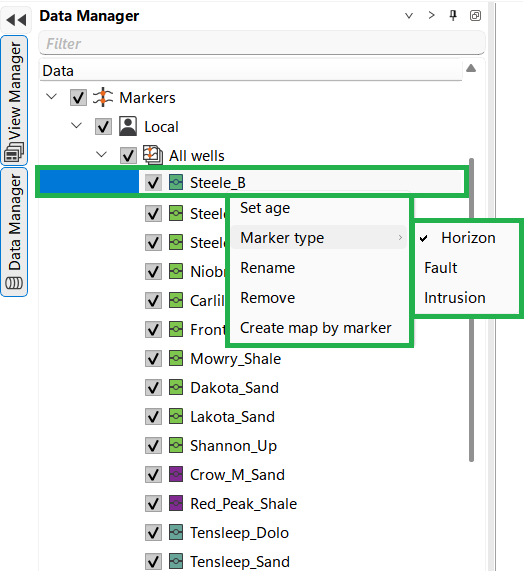Click the Local user icon
The image size is (524, 571).
pyautogui.click(x=128, y=126)
